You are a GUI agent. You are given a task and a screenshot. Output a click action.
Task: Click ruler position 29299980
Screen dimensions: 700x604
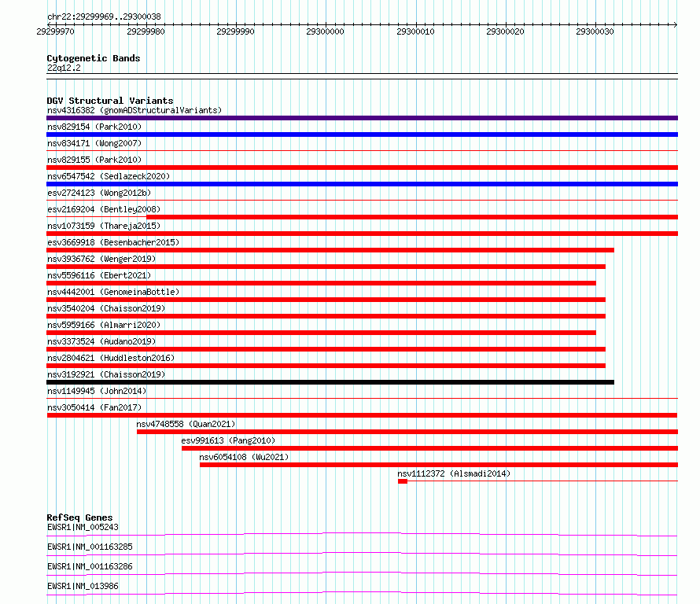pos(146,31)
